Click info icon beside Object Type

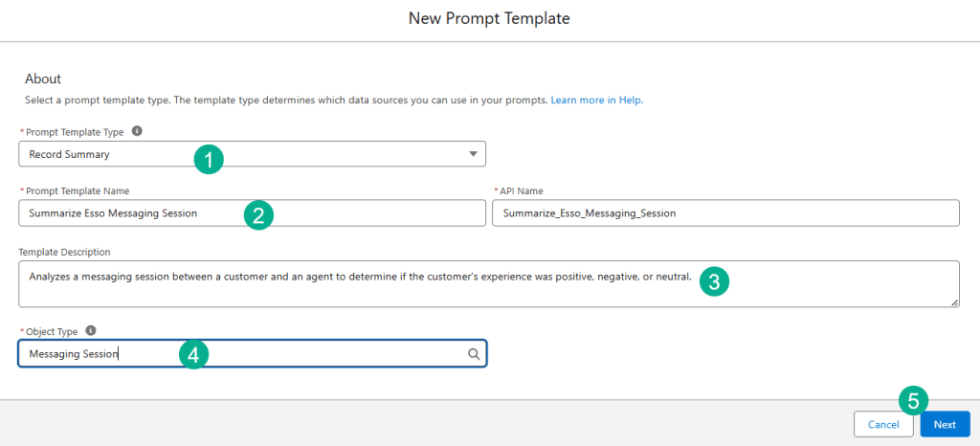[91, 330]
